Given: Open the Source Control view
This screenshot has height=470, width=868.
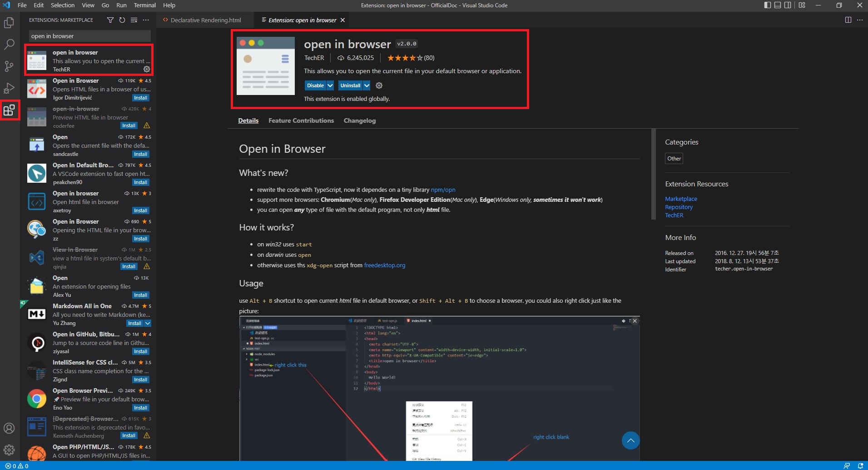Looking at the screenshot, I should [9, 66].
